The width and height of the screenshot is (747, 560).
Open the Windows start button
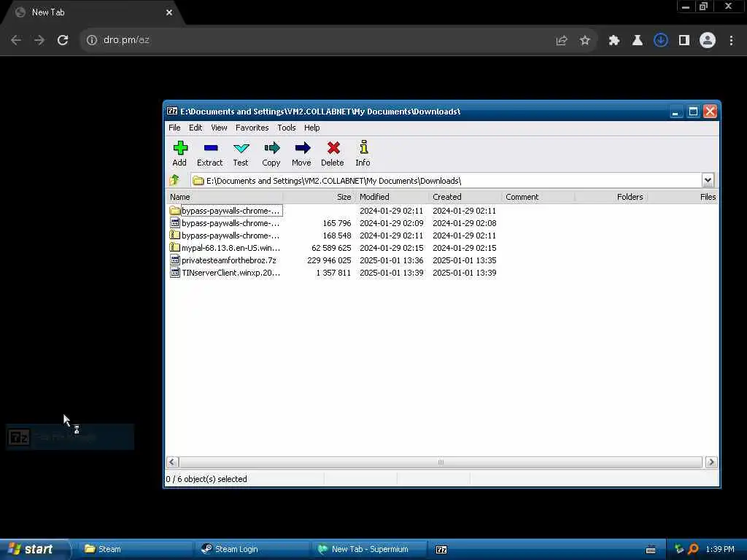(x=34, y=549)
